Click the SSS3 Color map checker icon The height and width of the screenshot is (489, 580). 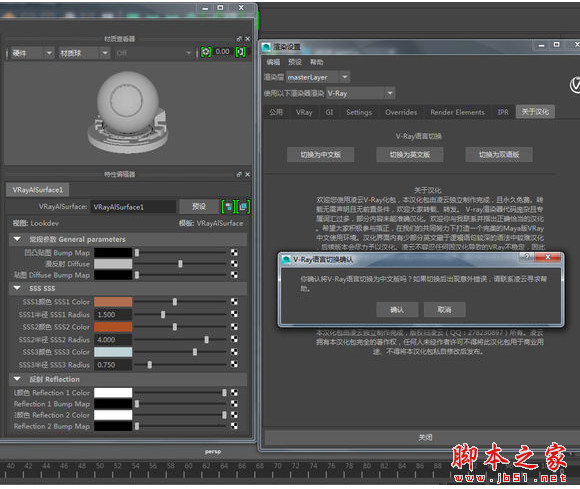coord(234,352)
